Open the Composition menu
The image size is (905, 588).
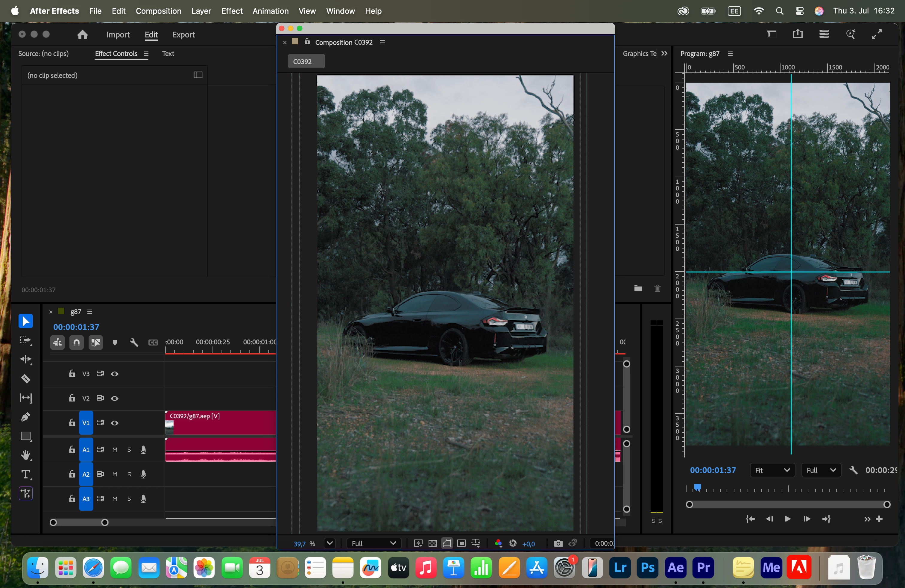tap(158, 11)
